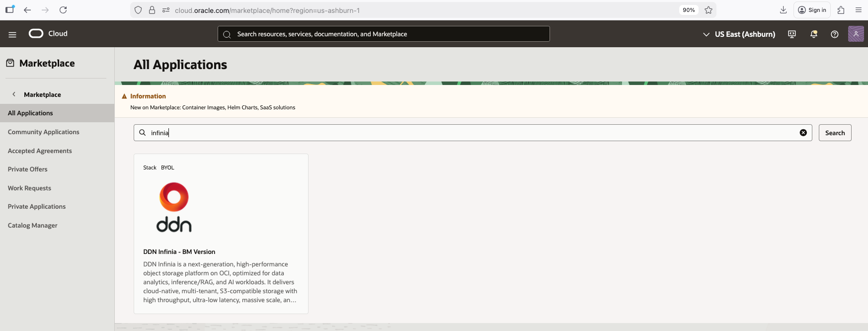868x331 pixels.
Task: Open the browser extensions icon
Action: pos(841,10)
